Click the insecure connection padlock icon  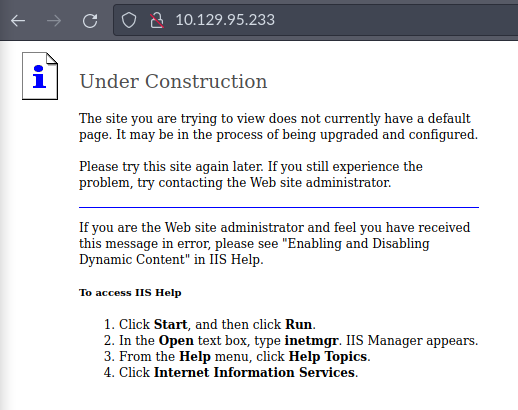(x=157, y=20)
